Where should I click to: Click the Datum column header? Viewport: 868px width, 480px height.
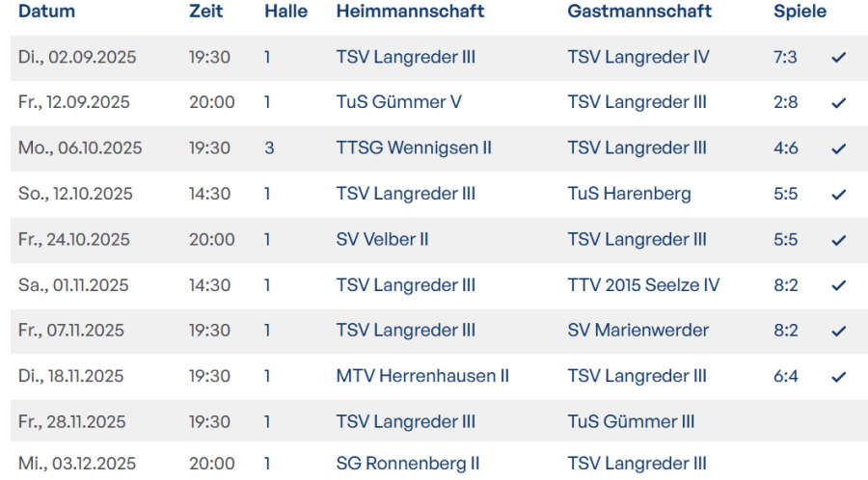pos(46,12)
